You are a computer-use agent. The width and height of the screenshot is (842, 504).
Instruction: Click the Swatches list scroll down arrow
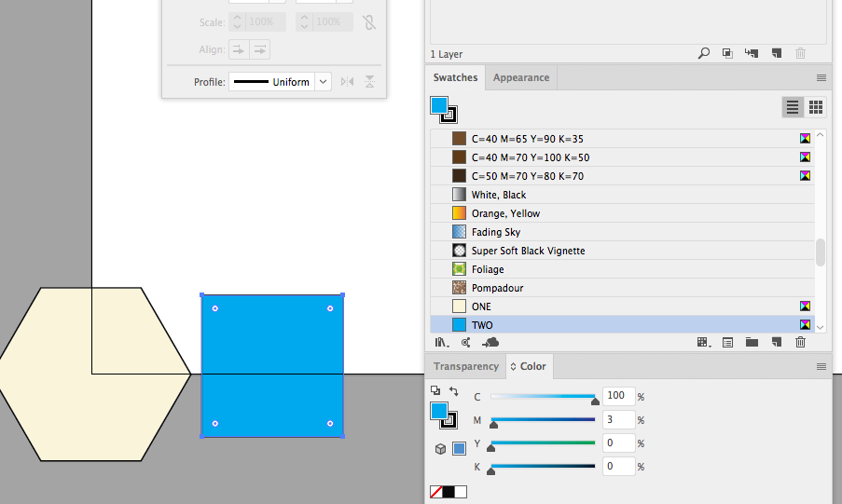point(820,327)
